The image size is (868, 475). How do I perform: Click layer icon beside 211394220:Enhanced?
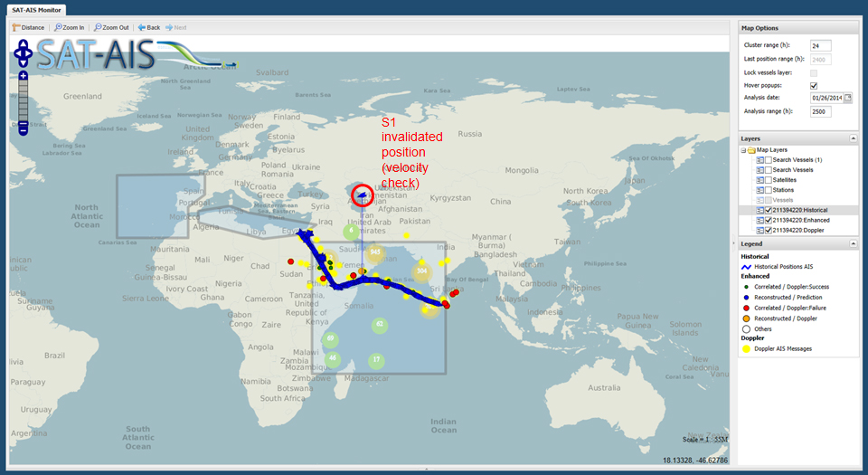pyautogui.click(x=760, y=221)
